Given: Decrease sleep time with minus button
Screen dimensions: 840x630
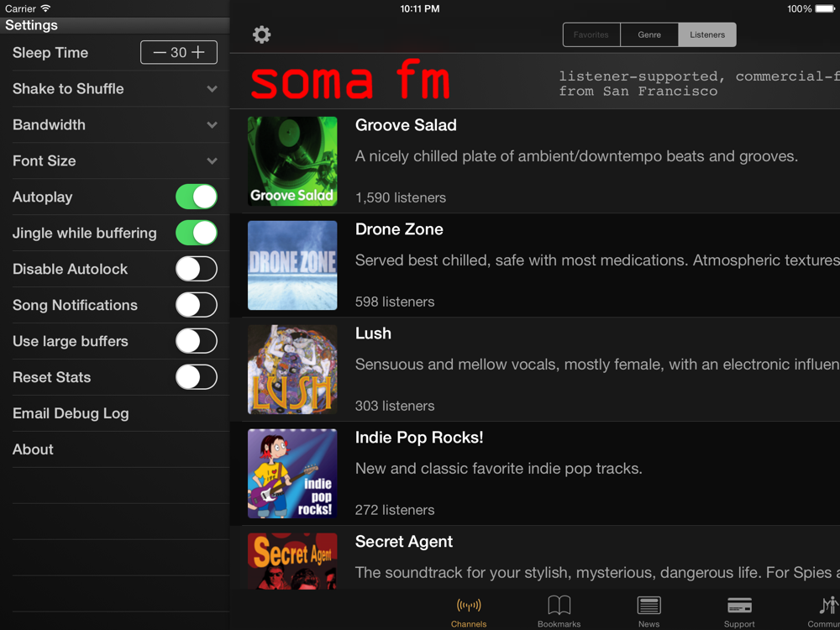Looking at the screenshot, I should click(160, 52).
